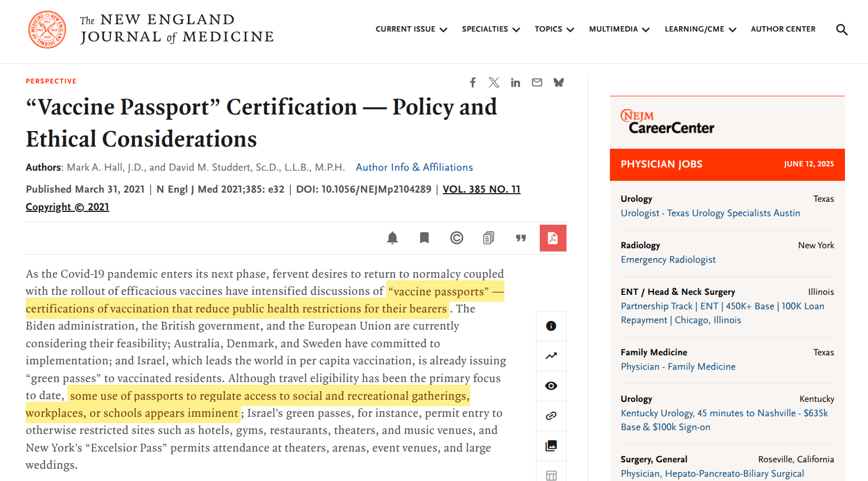Open figures and media sidebar icon
Screen dimensions: 868x481
551,446
